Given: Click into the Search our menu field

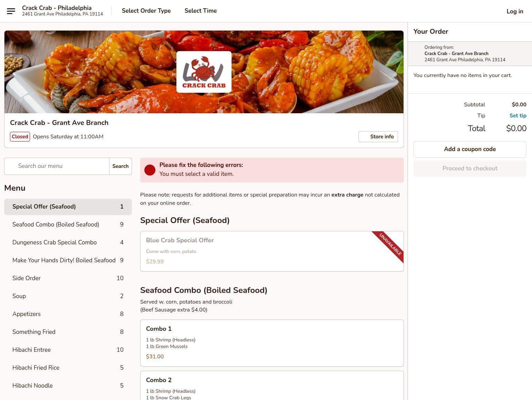Looking at the screenshot, I should click(57, 166).
